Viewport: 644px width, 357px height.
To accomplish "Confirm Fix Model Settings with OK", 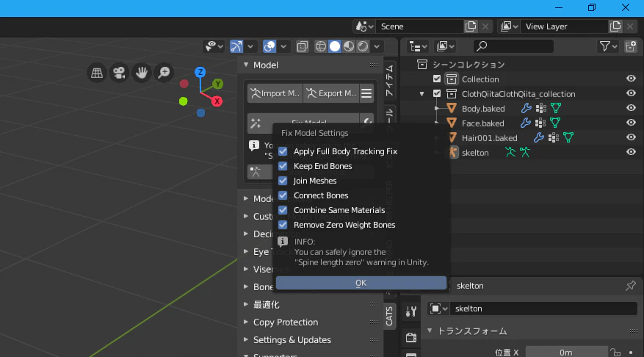I will [x=361, y=283].
